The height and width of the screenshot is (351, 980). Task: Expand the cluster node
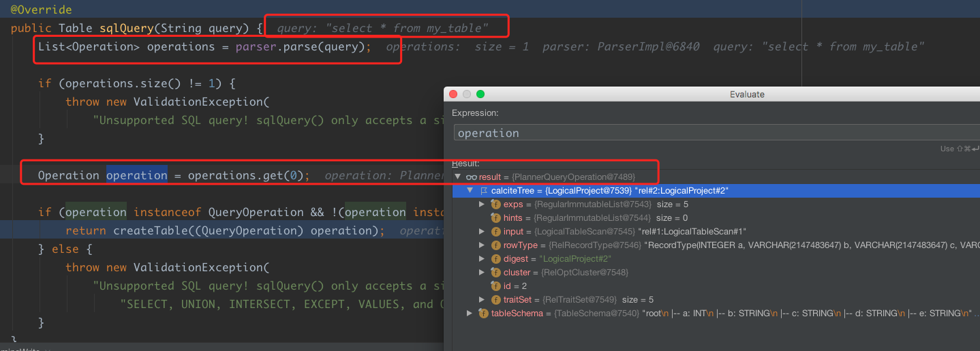coord(483,273)
